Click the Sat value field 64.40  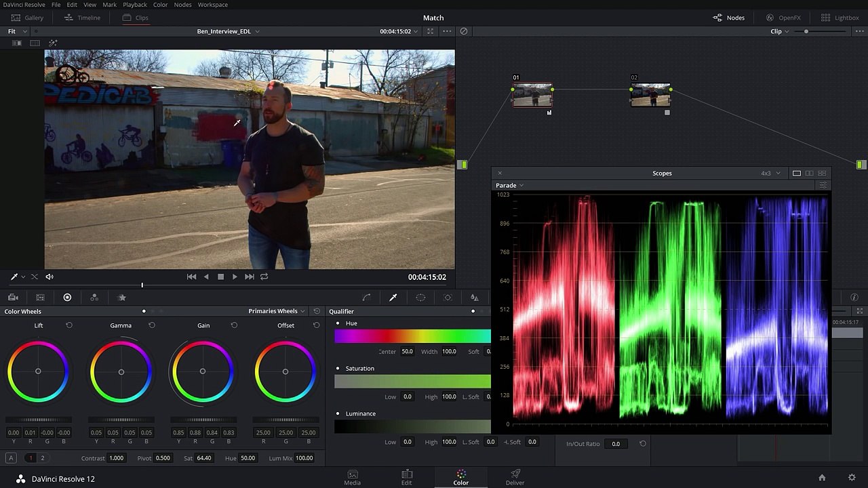(x=204, y=458)
